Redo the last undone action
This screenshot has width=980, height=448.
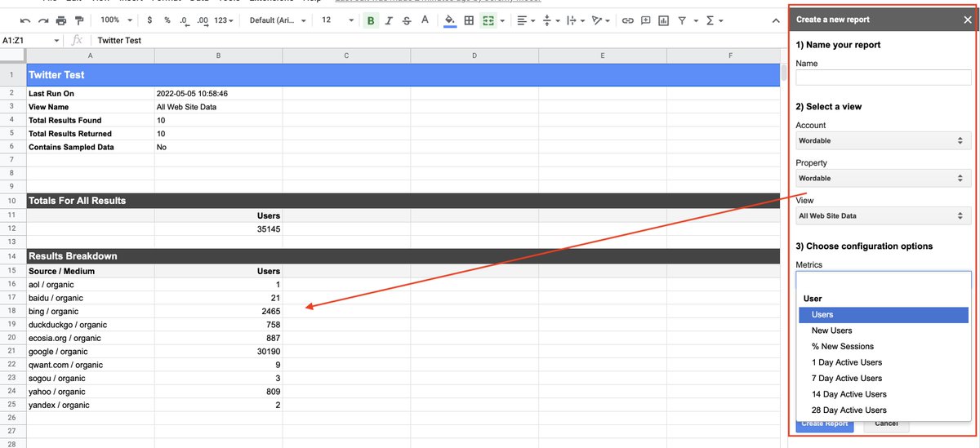coord(42,20)
